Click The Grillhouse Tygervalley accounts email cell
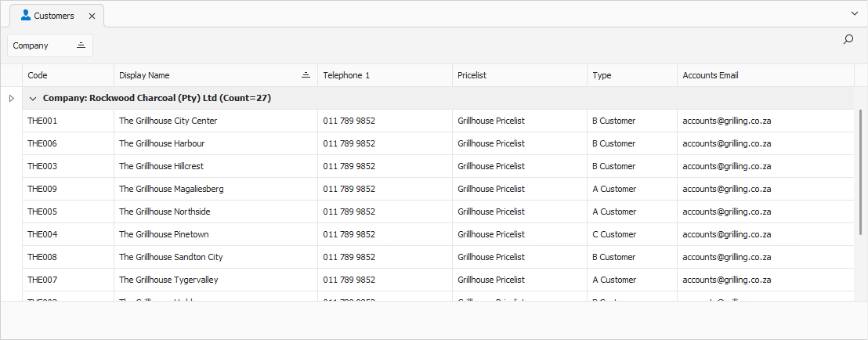The width and height of the screenshot is (868, 340). (765, 280)
